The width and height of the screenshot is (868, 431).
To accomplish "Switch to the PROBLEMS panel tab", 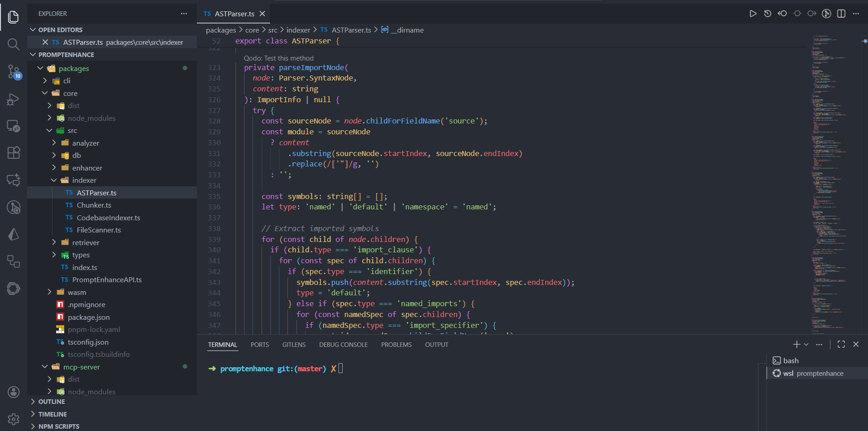I will pos(396,345).
